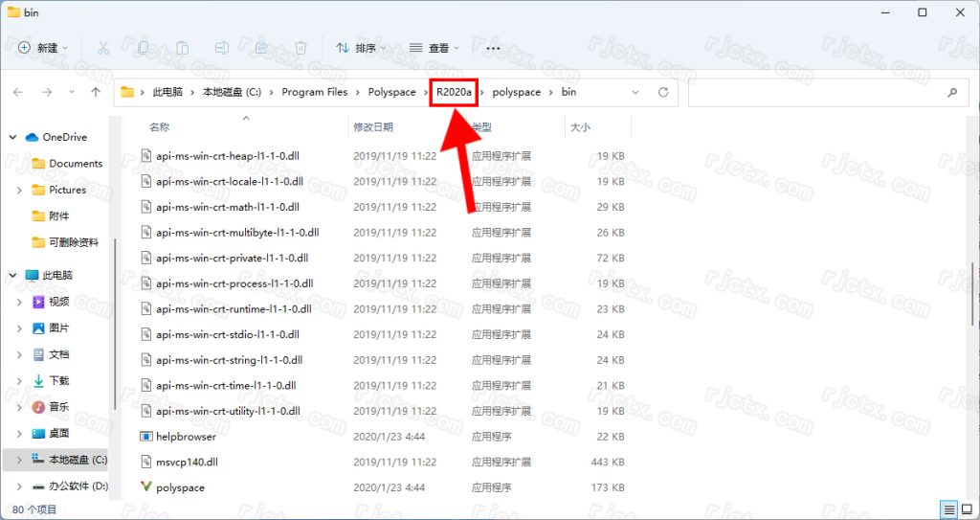Click the search input box
980x520 pixels.
point(813,92)
